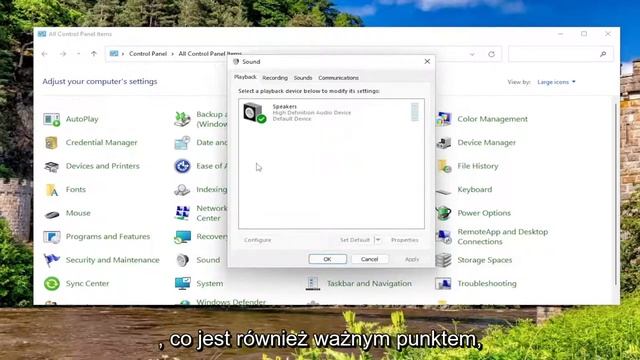The height and width of the screenshot is (360, 640).
Task: Click the Control Panel window vertical scrollbar
Action: pyautogui.click(x=616, y=194)
